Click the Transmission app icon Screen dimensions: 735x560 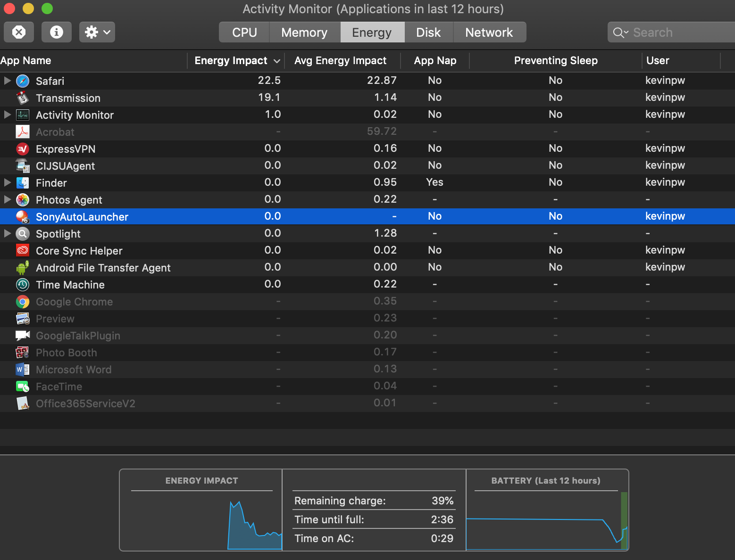pos(23,98)
